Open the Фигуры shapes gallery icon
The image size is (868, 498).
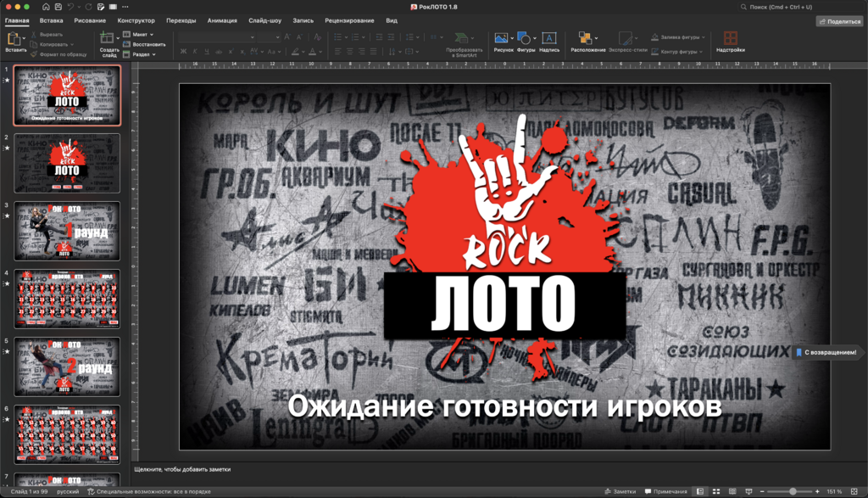523,37
